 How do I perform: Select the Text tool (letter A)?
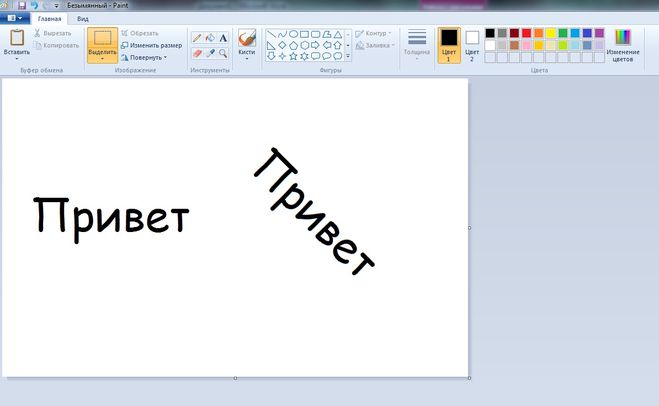point(223,38)
